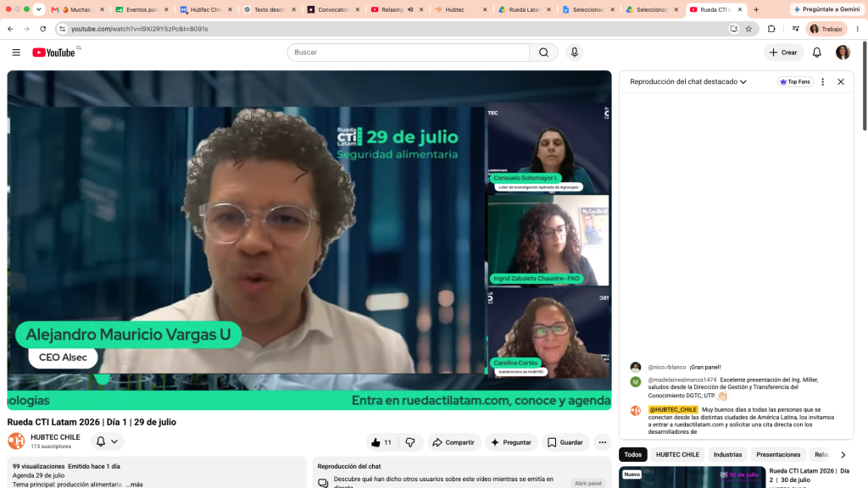
Task: Click the Abrir panel button
Action: 587,483
